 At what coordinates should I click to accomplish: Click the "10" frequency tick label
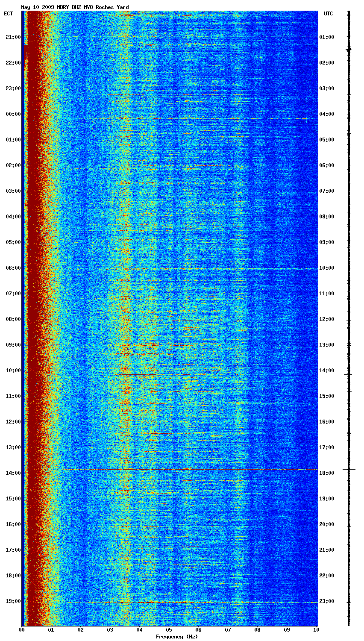[x=316, y=630]
